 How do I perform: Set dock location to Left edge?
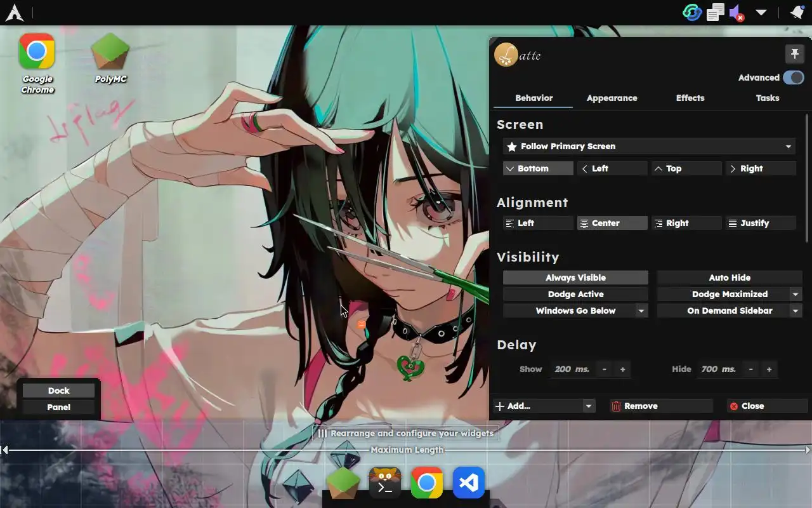612,168
